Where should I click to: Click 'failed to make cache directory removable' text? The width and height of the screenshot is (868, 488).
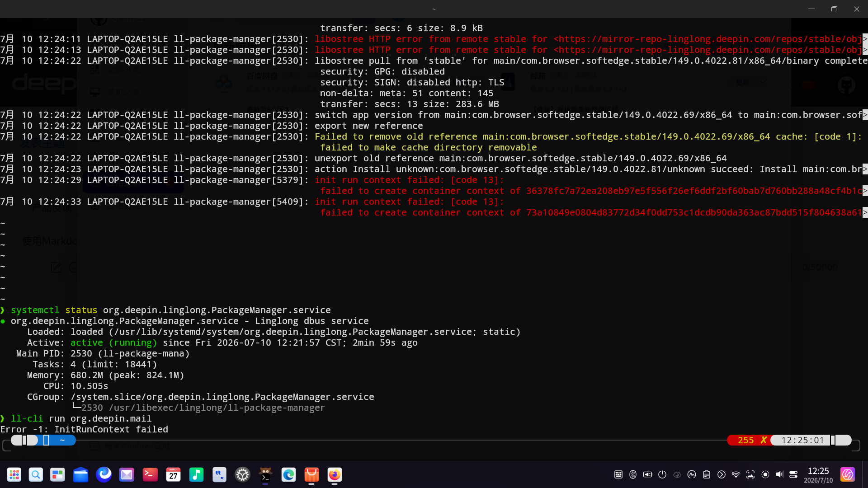(x=429, y=147)
